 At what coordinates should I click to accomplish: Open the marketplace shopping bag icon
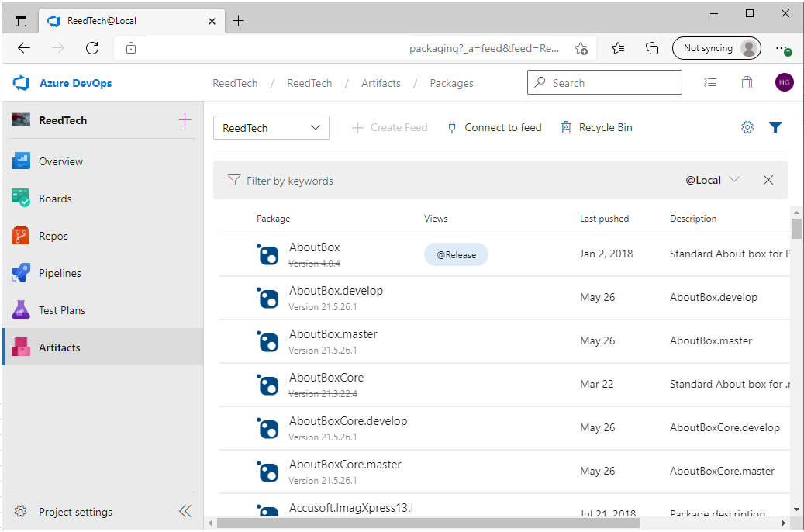pyautogui.click(x=747, y=82)
